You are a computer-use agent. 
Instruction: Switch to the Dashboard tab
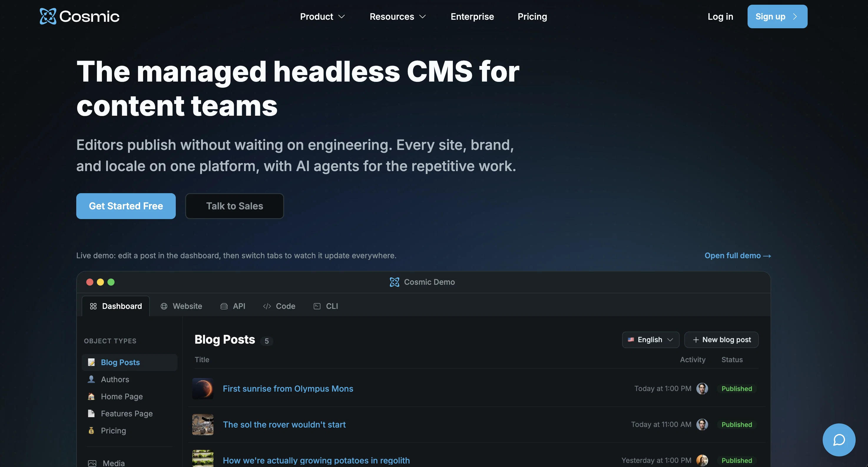[x=116, y=306]
